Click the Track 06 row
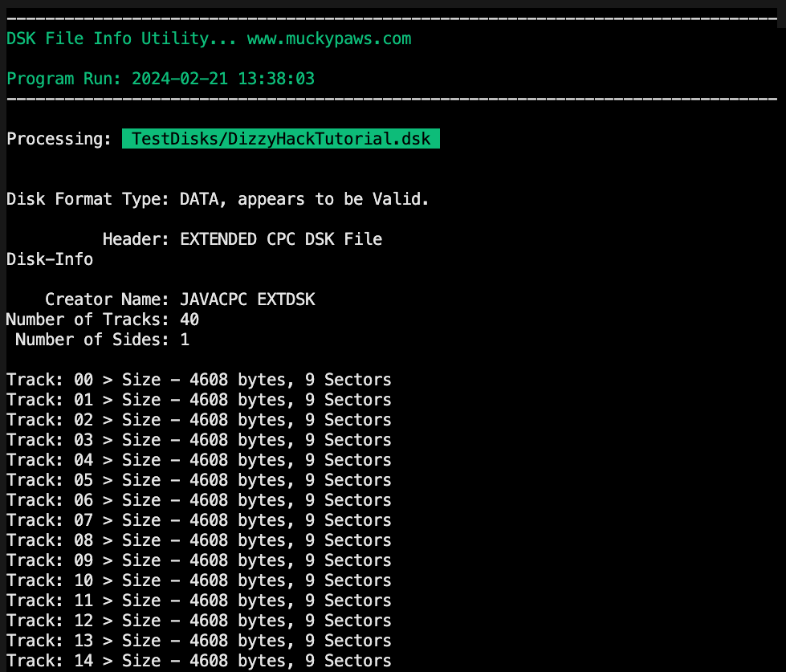Screen dimensions: 786x672 pyautogui.click(x=198, y=500)
